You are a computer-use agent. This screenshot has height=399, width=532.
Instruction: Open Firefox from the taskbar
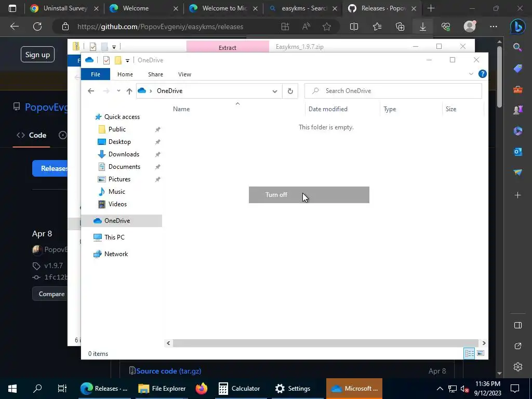click(201, 389)
